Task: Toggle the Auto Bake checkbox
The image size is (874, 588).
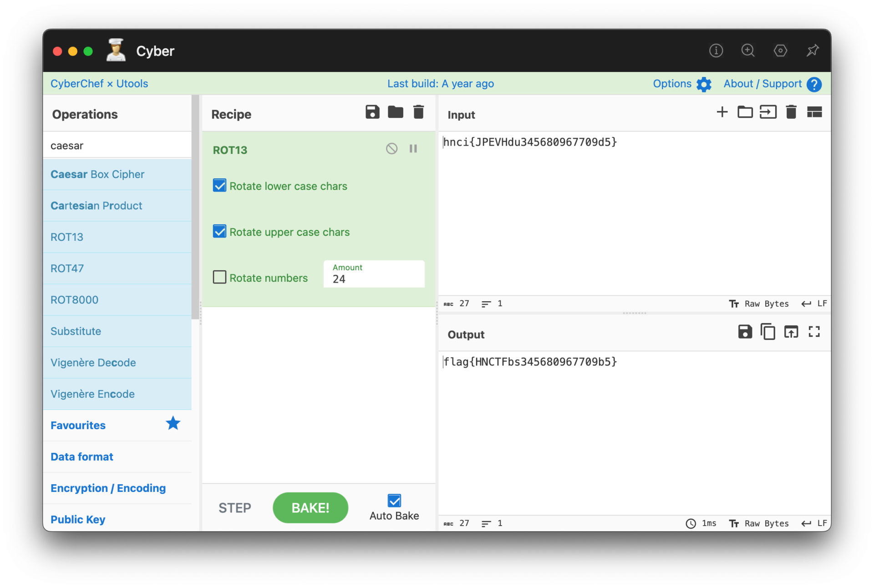Action: pyautogui.click(x=394, y=501)
